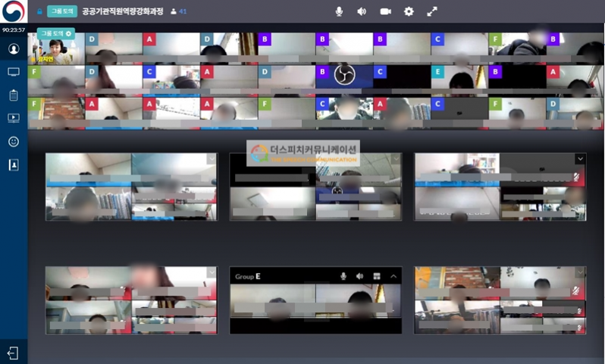Enter fullscreen with the diagonal arrows icon
Image resolution: width=605 pixels, height=364 pixels.
432,11
